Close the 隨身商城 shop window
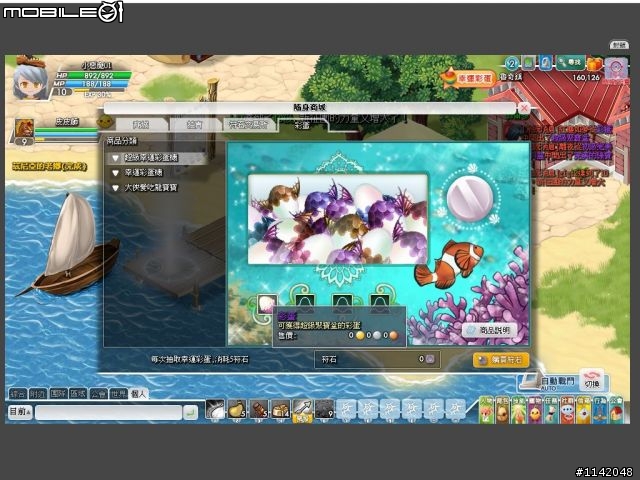Image resolution: width=640 pixels, height=480 pixels. point(524,108)
